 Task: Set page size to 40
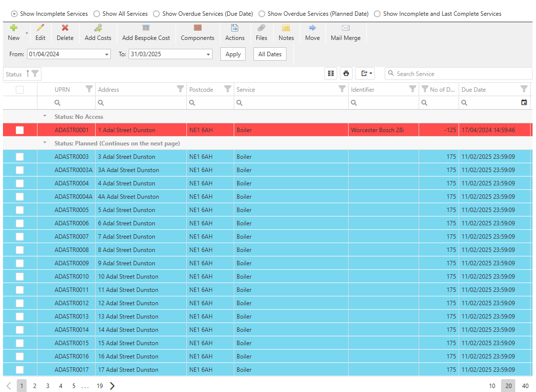[525, 386]
